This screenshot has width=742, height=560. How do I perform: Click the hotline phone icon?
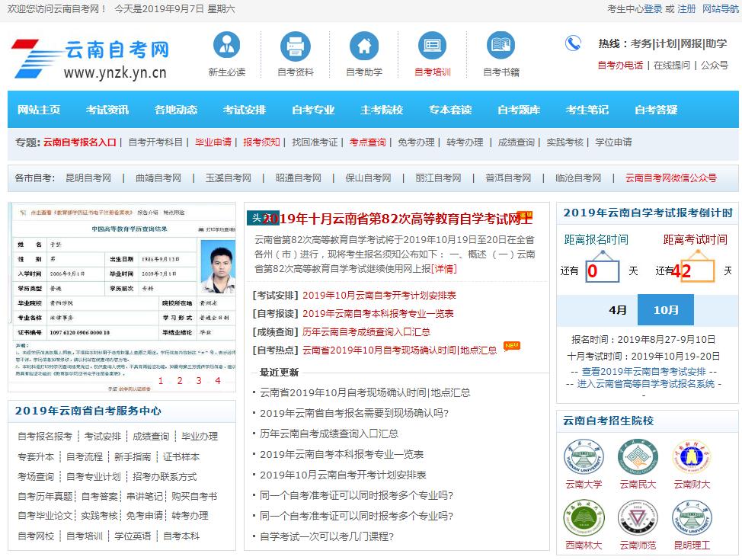(573, 43)
